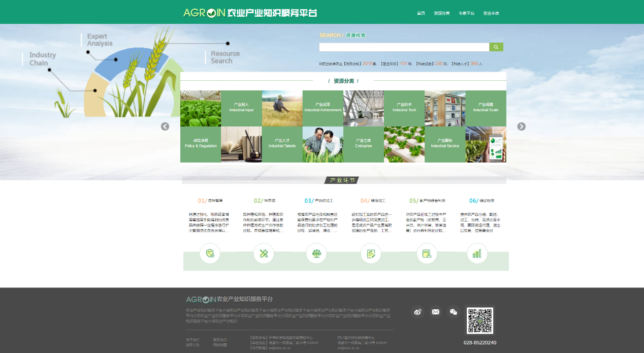Open the WeChat icon in footer

tap(453, 312)
